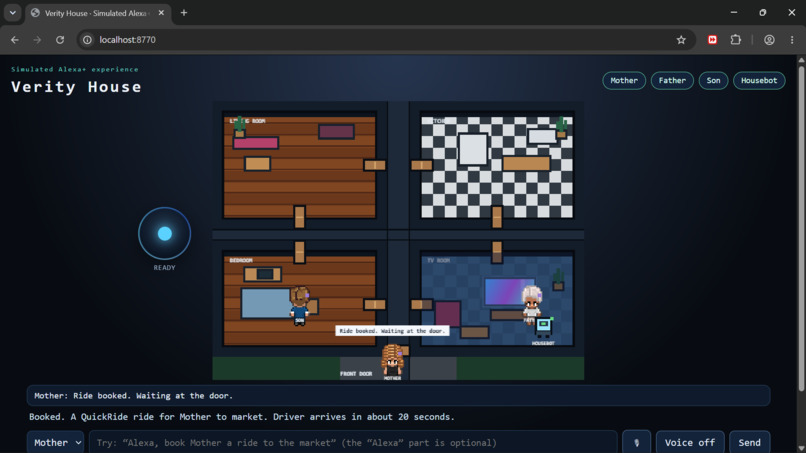Click the TV ROOM room label
This screenshot has height=453, width=806.
(x=438, y=260)
